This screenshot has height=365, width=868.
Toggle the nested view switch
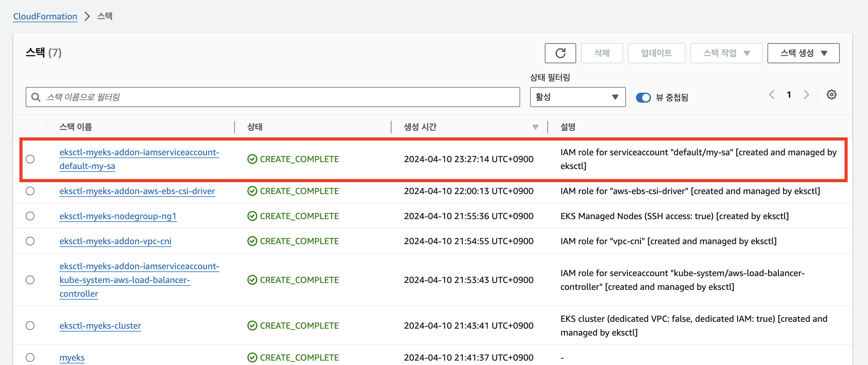coord(643,97)
